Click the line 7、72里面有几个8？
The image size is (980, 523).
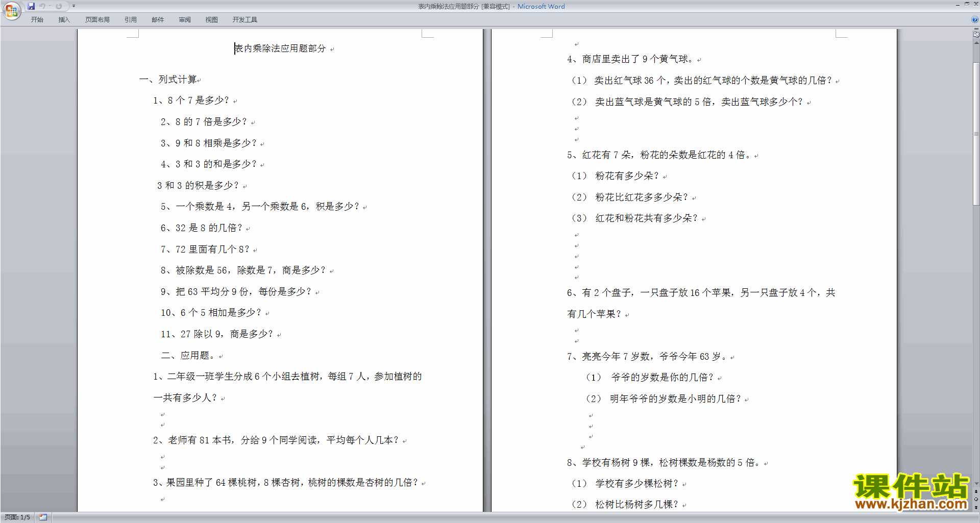coord(205,250)
